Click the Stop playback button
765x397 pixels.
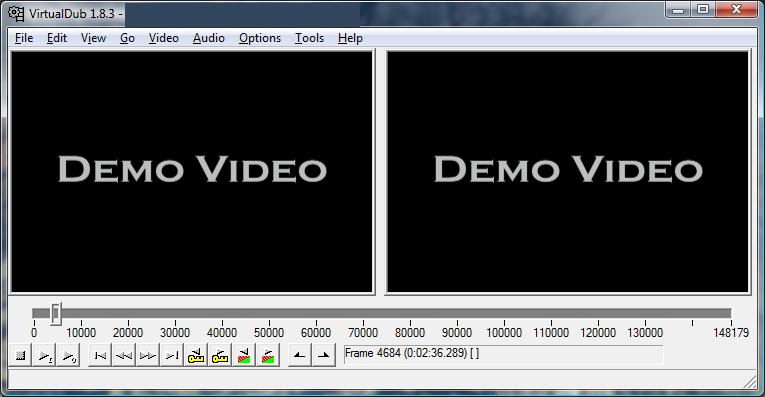[x=20, y=356]
